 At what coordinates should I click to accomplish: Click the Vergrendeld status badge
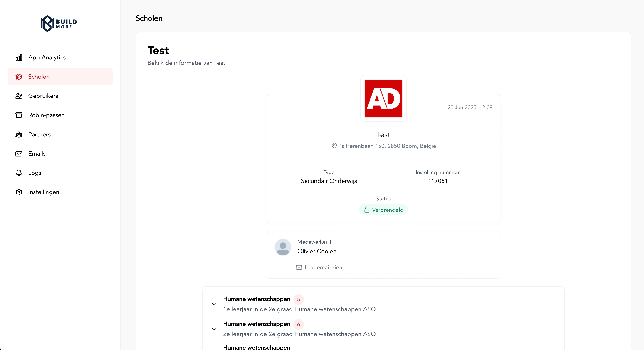(383, 210)
